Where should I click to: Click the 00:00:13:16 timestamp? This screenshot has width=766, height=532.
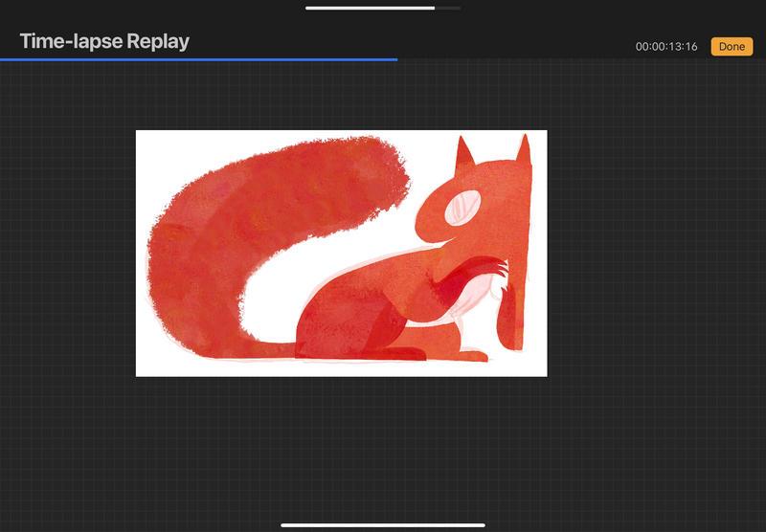tap(666, 47)
